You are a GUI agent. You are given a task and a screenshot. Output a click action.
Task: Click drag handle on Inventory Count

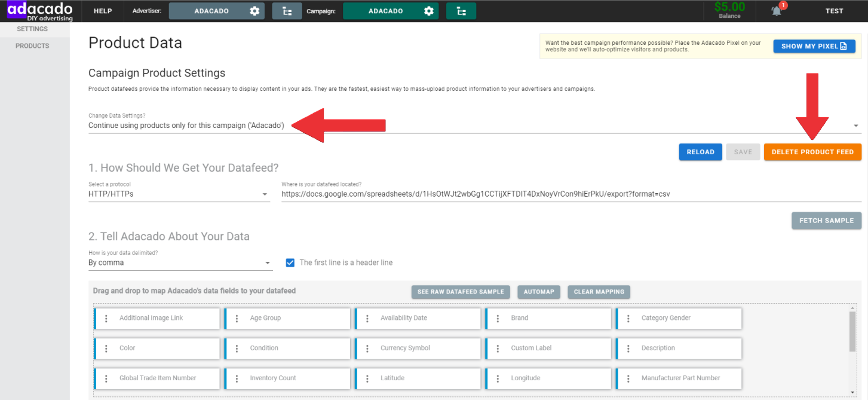[x=237, y=378]
